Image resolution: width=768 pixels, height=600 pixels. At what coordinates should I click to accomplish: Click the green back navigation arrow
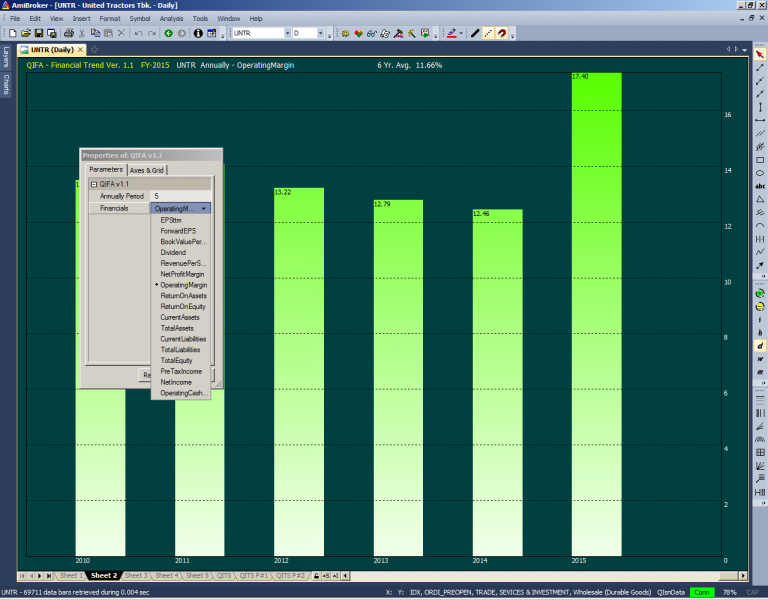(168, 33)
